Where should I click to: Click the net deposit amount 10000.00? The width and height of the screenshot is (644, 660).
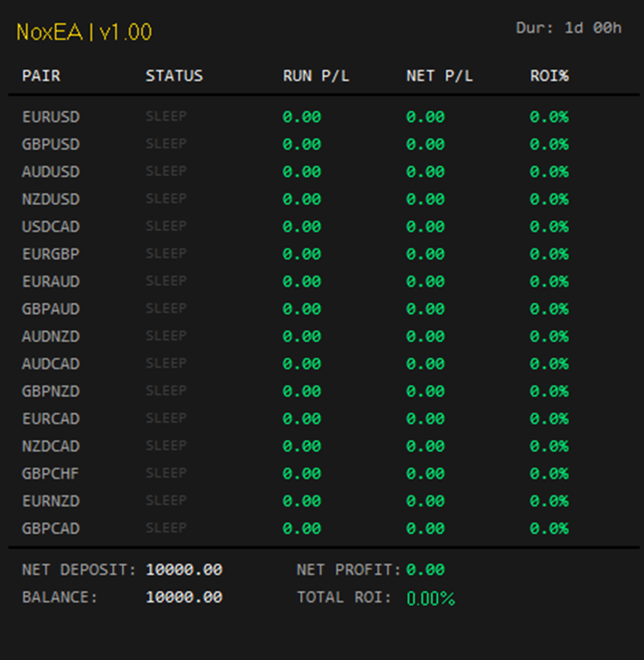coord(183,570)
